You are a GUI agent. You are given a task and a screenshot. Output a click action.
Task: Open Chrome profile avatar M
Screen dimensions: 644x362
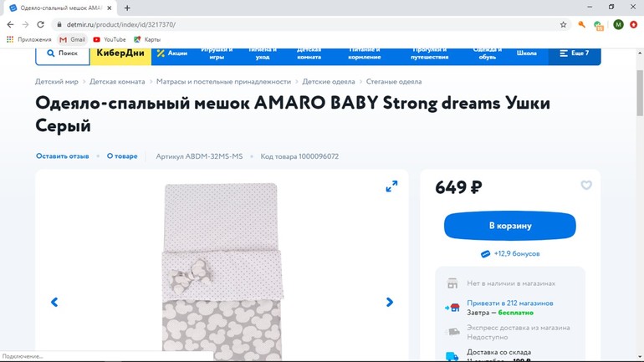tap(618, 24)
